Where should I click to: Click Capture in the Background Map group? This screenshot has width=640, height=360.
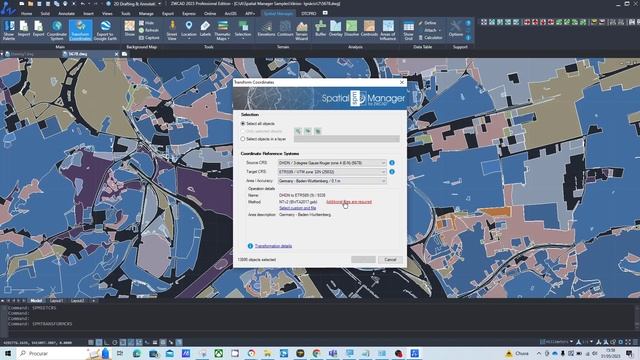tap(149, 38)
